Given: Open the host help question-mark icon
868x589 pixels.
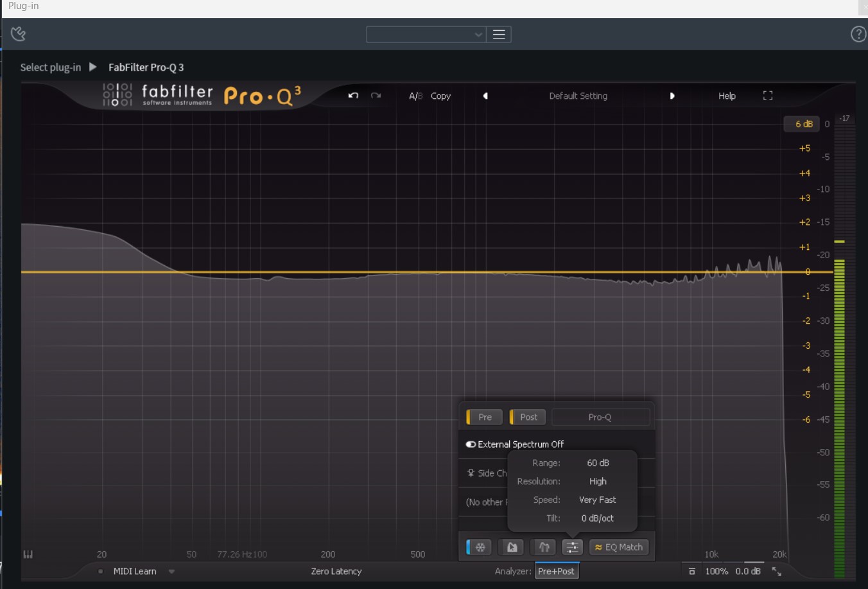Looking at the screenshot, I should coord(858,34).
